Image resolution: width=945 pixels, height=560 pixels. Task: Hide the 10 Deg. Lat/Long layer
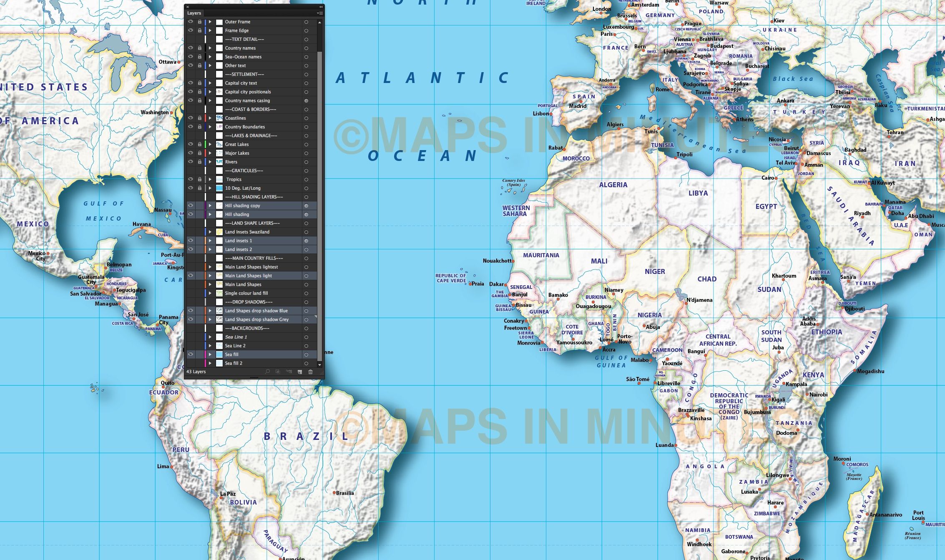tap(190, 188)
